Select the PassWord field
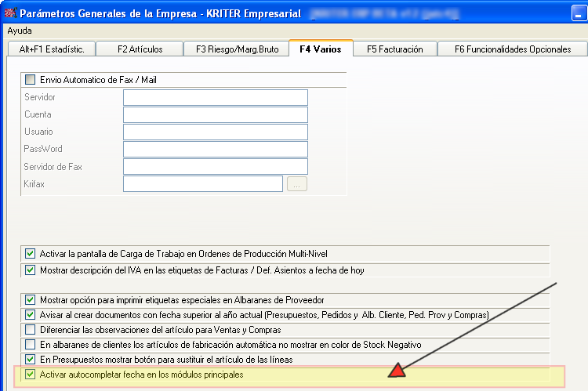 pyautogui.click(x=215, y=149)
